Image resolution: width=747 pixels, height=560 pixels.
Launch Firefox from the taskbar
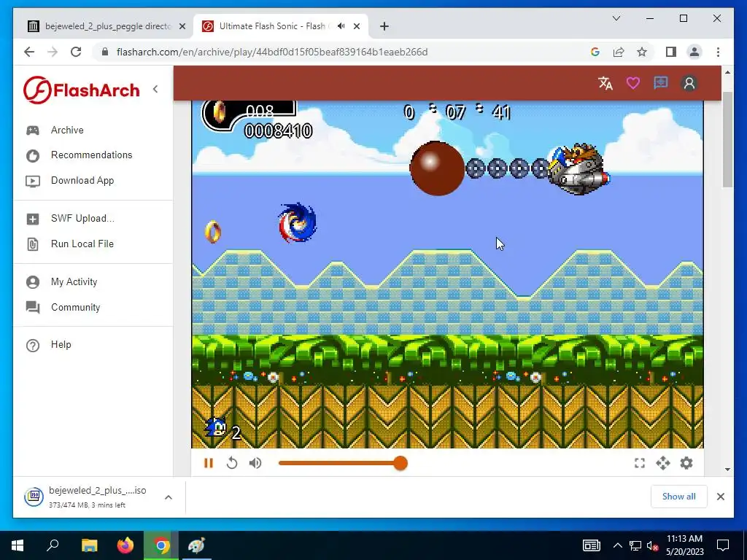pos(125,545)
